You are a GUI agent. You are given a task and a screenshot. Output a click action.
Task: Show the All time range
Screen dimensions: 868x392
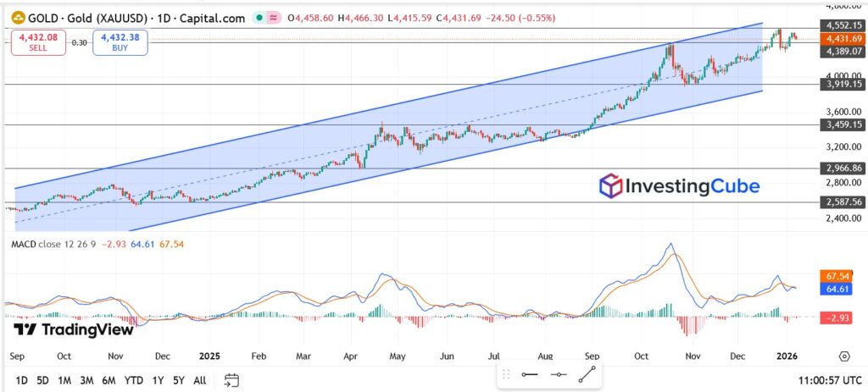(199, 380)
